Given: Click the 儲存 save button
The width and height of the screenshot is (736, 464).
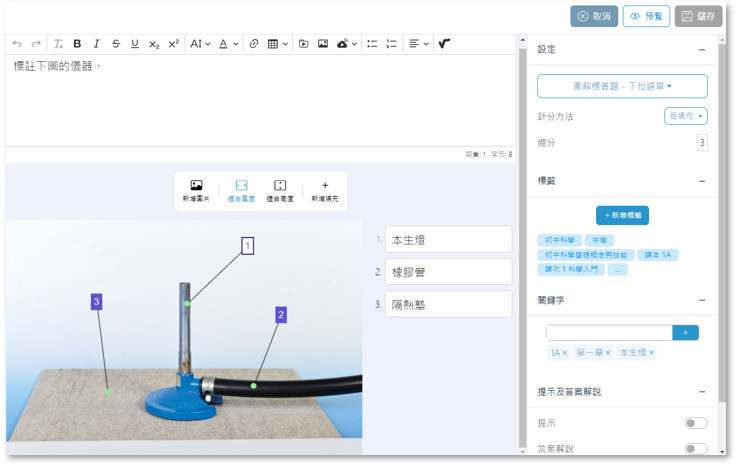Looking at the screenshot, I should [x=698, y=16].
